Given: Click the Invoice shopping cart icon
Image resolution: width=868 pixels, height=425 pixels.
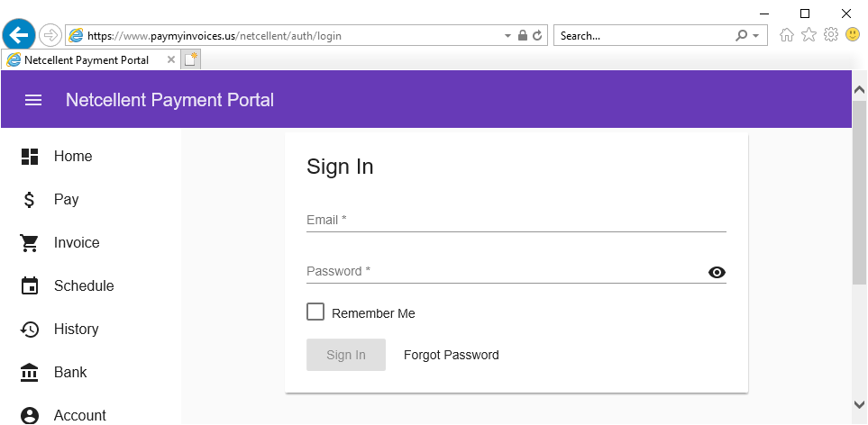Looking at the screenshot, I should coord(30,243).
